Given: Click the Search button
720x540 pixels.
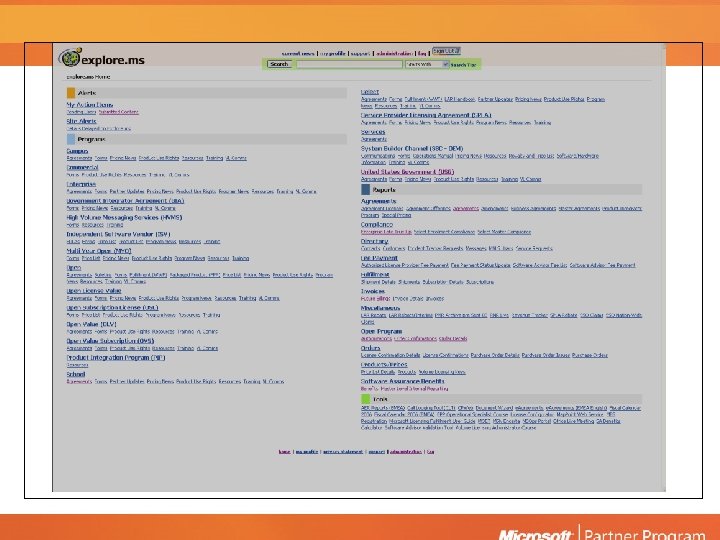Looking at the screenshot, I should pos(279,64).
